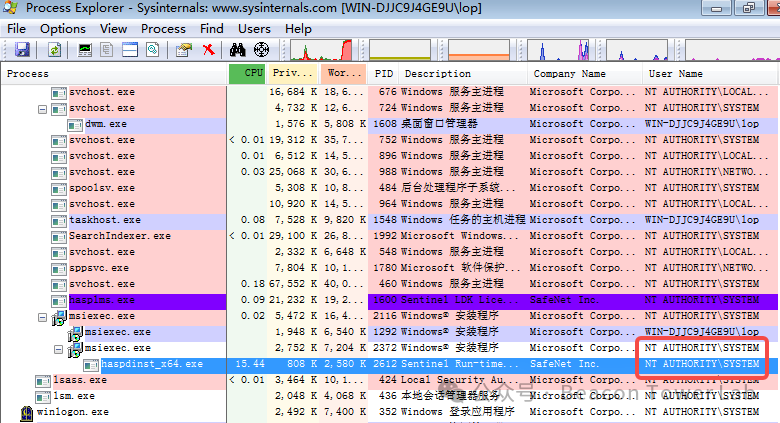Click the haspdinst_x64.exe process icon
The height and width of the screenshot is (423, 780).
(91, 365)
